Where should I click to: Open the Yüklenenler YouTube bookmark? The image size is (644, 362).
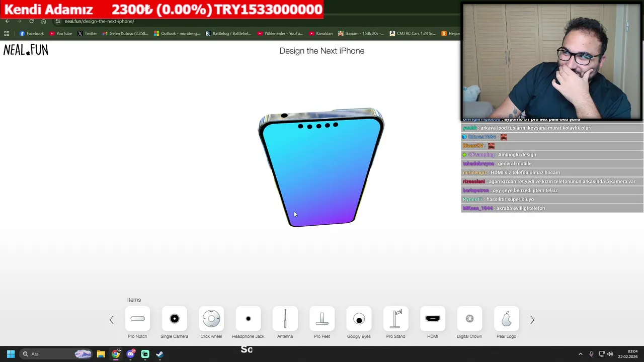click(280, 34)
